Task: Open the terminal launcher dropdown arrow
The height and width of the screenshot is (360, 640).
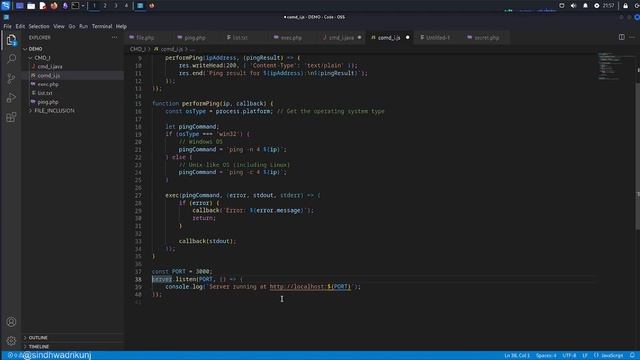Action: click(x=83, y=6)
